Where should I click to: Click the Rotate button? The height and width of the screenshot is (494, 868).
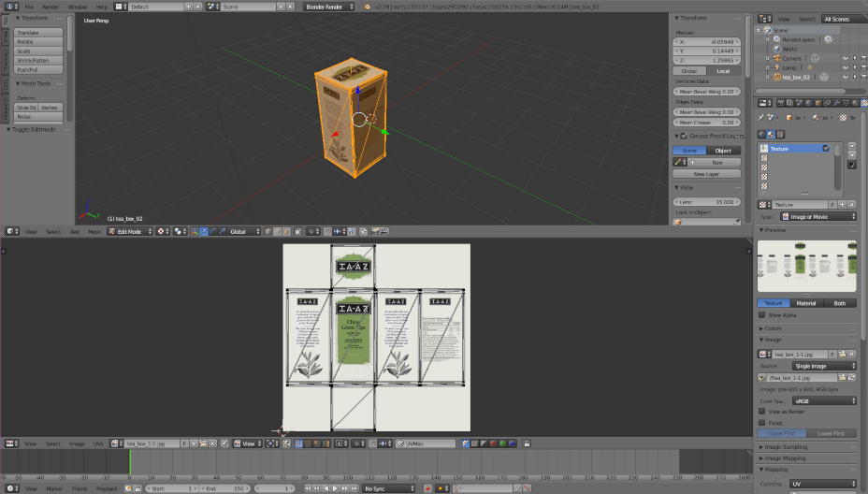pyautogui.click(x=38, y=41)
